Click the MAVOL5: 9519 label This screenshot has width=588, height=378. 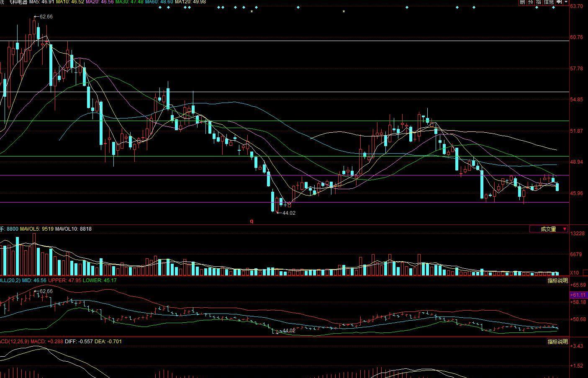[x=37, y=229]
